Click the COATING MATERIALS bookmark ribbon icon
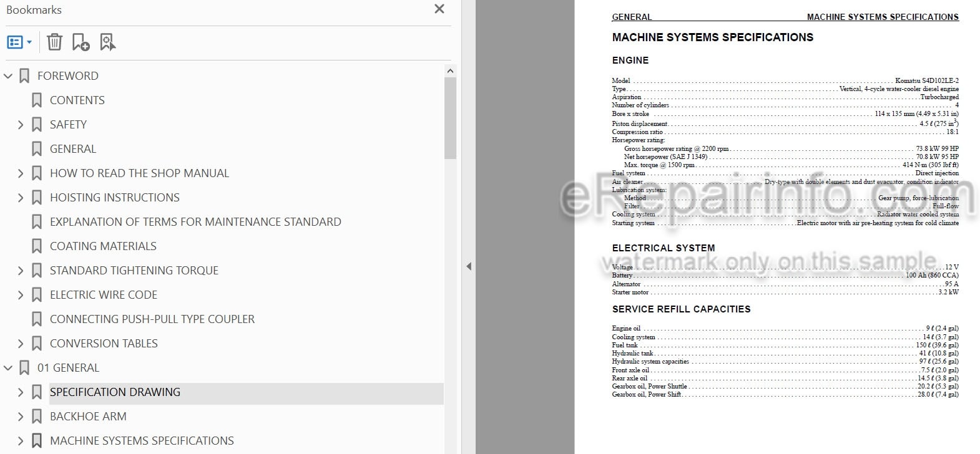Screen dimensions: 980x454 (x=37, y=246)
